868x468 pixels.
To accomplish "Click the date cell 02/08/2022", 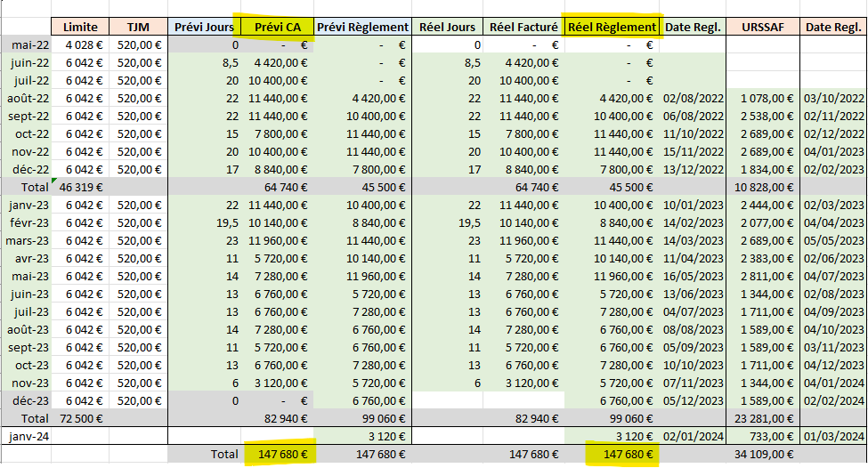I will click(x=693, y=98).
